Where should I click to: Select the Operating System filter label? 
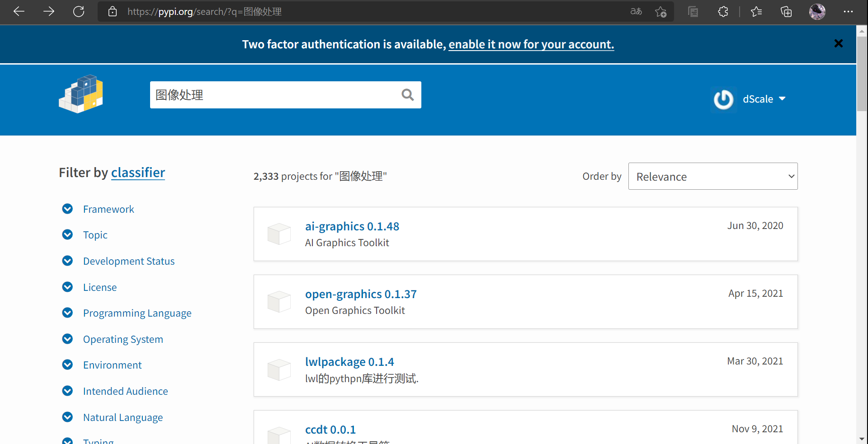point(123,339)
